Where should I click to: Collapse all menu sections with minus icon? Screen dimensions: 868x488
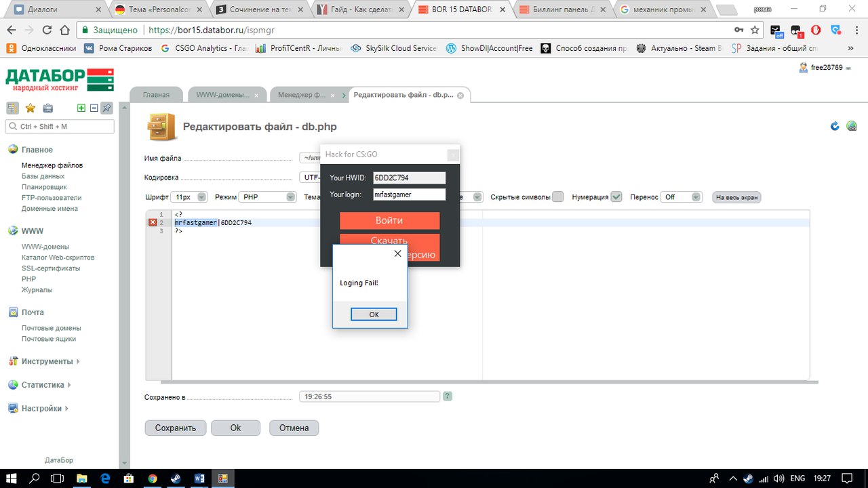(94, 108)
